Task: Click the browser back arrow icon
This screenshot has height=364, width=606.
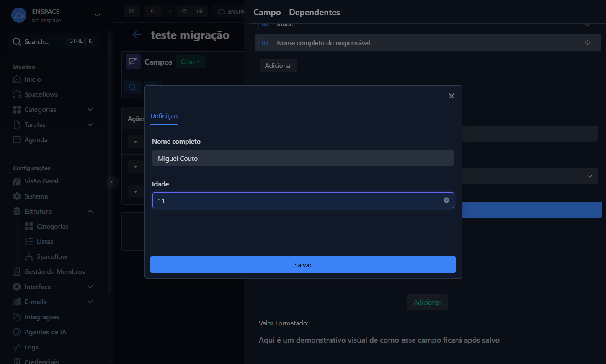Action: coord(153,11)
